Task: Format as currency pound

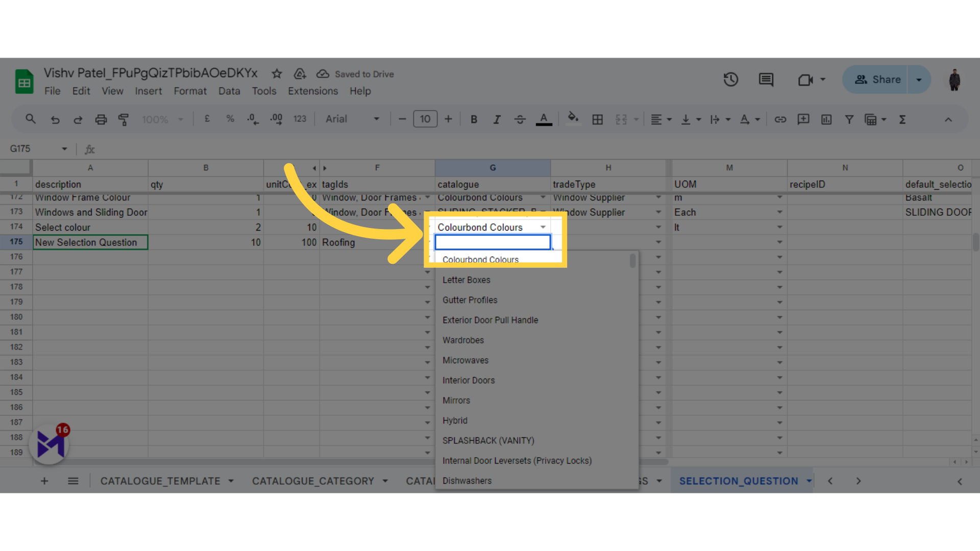Action: pyautogui.click(x=207, y=119)
